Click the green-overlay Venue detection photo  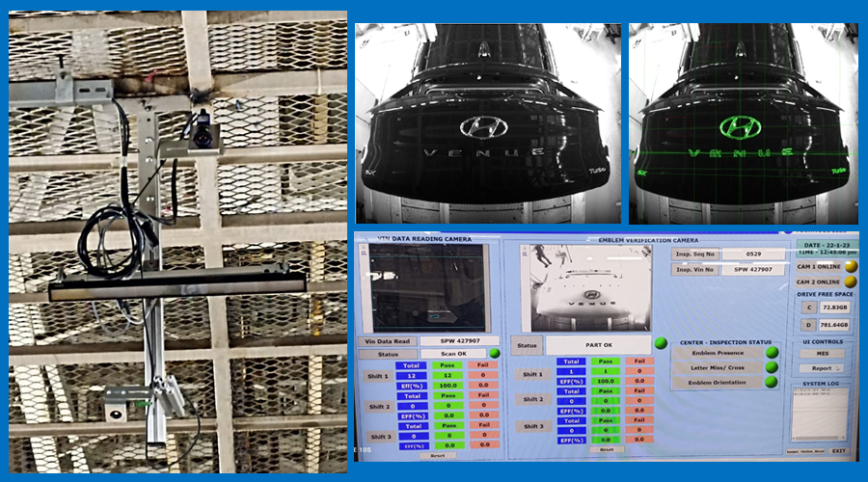tap(744, 123)
